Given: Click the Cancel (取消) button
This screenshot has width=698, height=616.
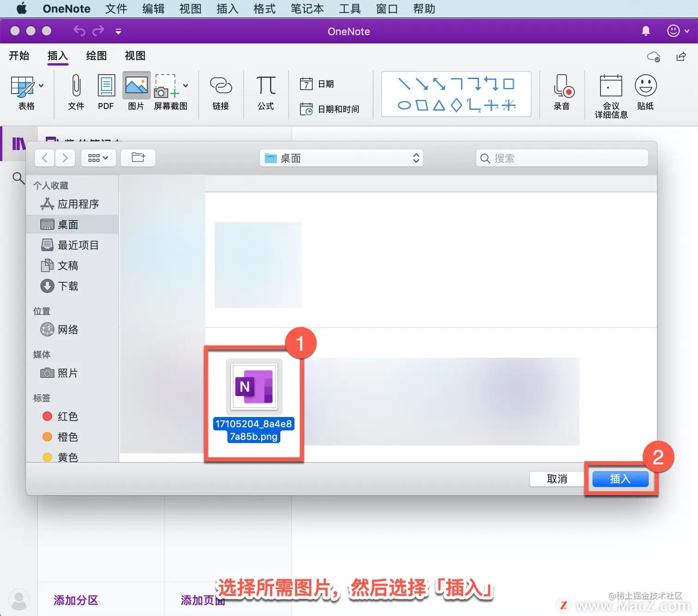Looking at the screenshot, I should [557, 479].
